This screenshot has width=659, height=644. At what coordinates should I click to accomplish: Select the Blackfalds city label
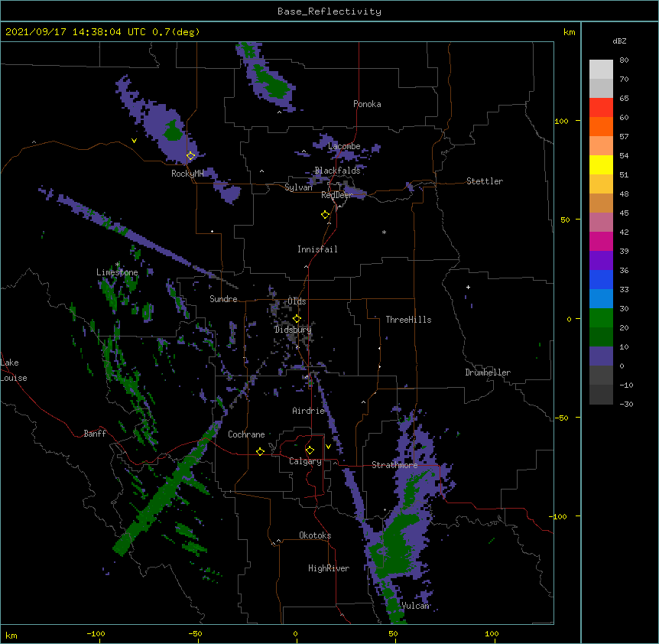(337, 171)
